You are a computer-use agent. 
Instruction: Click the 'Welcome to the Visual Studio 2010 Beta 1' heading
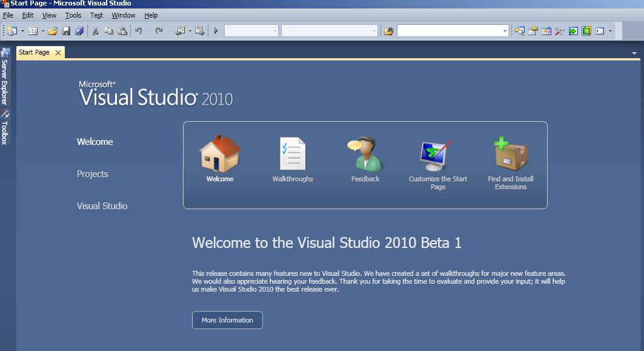pos(327,243)
